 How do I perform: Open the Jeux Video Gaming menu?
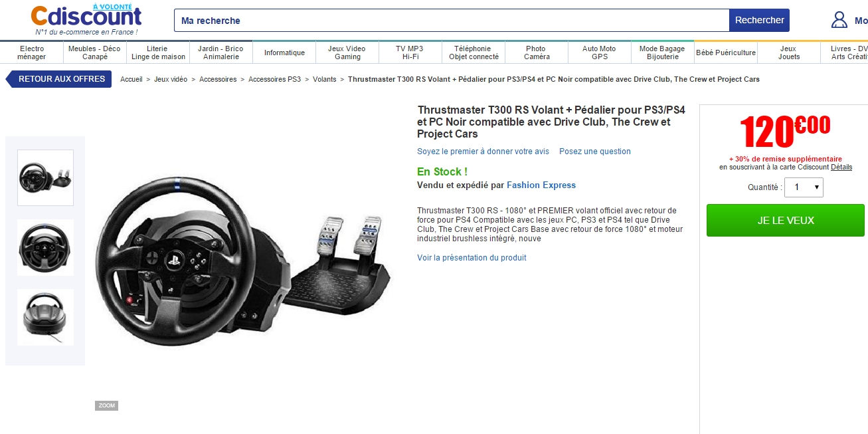(x=347, y=53)
